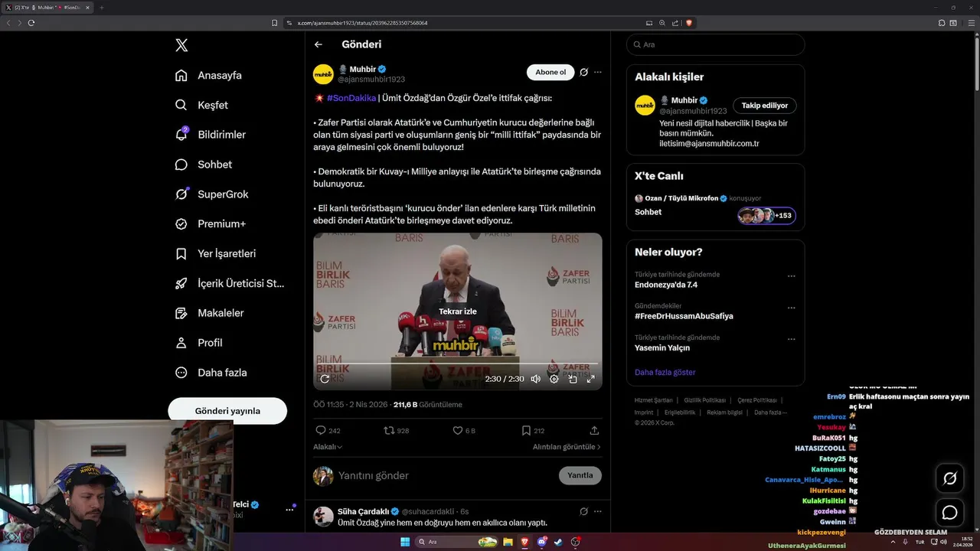Open Windows Start button
The height and width of the screenshot is (551, 980).
pyautogui.click(x=405, y=542)
